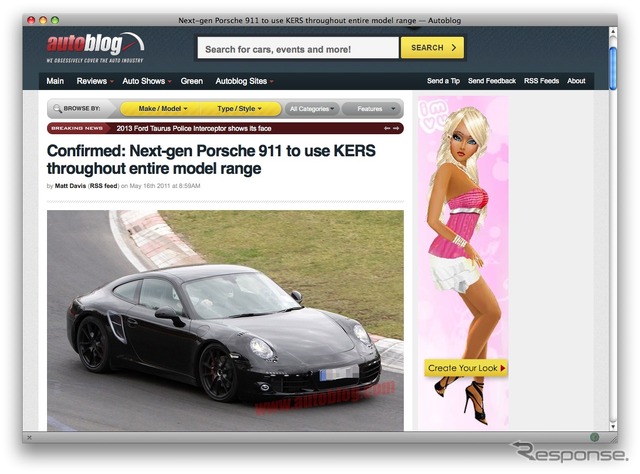
Task: Click the status bar x icon
Action: tap(29, 437)
